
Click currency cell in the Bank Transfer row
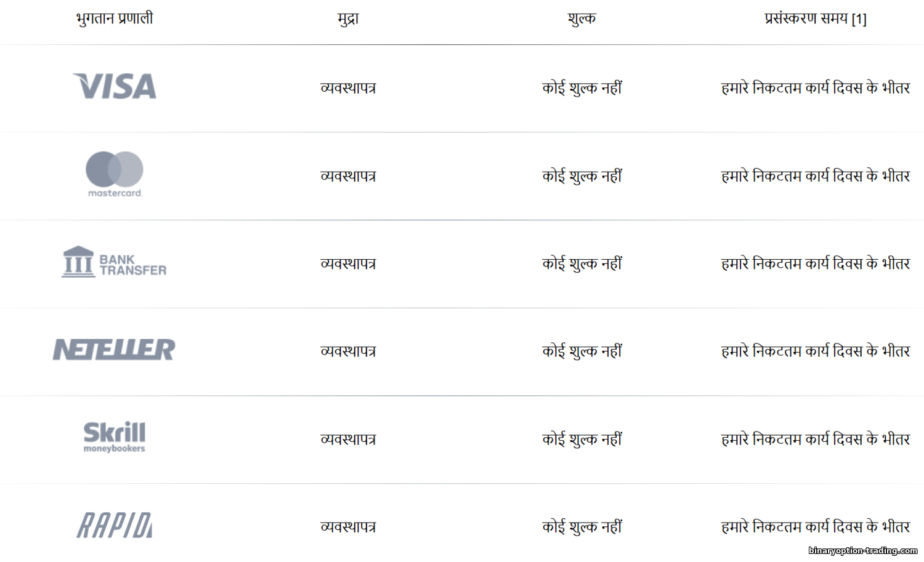[x=348, y=263]
